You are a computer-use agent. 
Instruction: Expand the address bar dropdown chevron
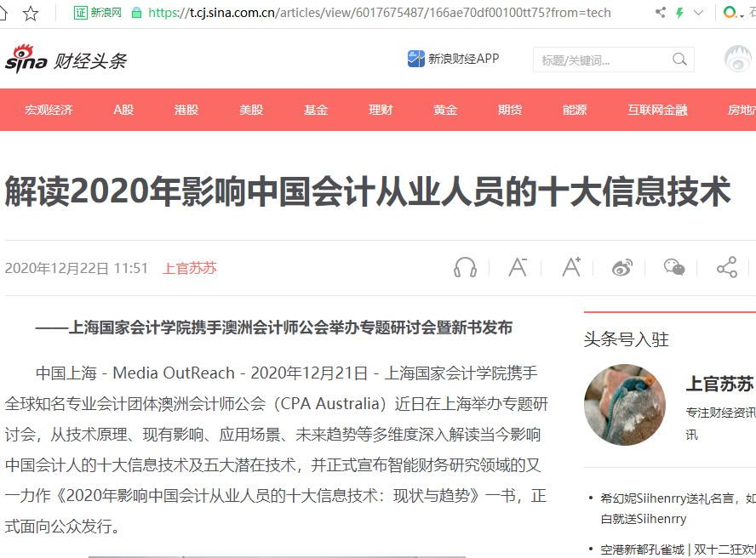point(698,13)
